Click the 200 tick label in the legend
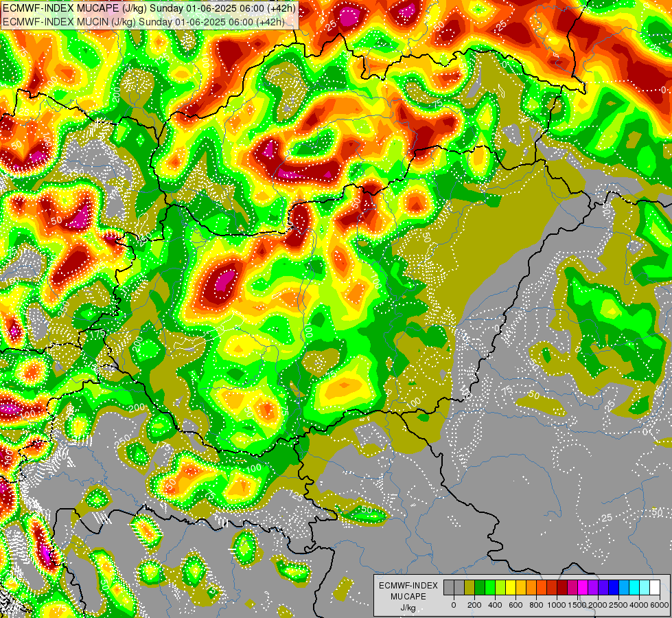This screenshot has height=618, width=672. point(474,605)
